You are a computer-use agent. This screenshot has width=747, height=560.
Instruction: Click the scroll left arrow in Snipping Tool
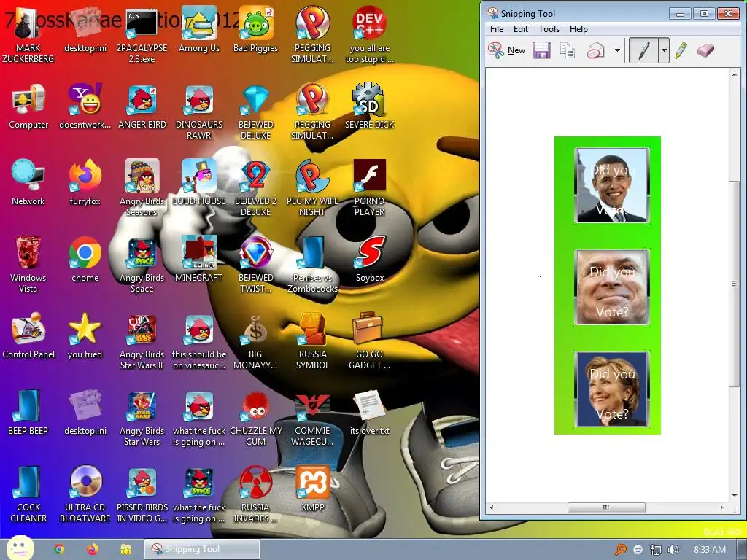pyautogui.click(x=492, y=507)
